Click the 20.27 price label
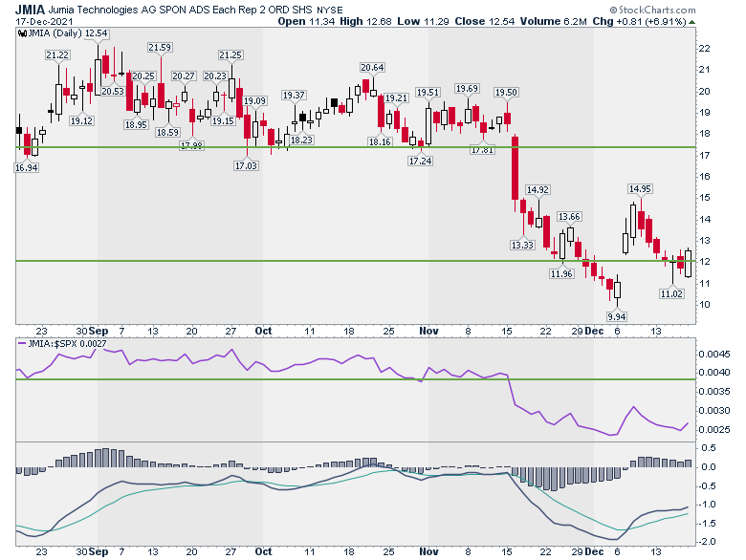This screenshot has height=560, width=746. 184,76
